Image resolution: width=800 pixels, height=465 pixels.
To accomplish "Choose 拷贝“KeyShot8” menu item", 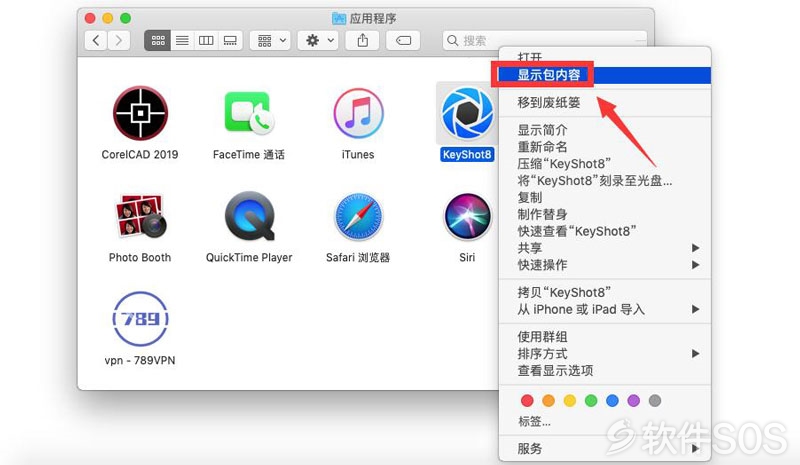I will coord(605,292).
